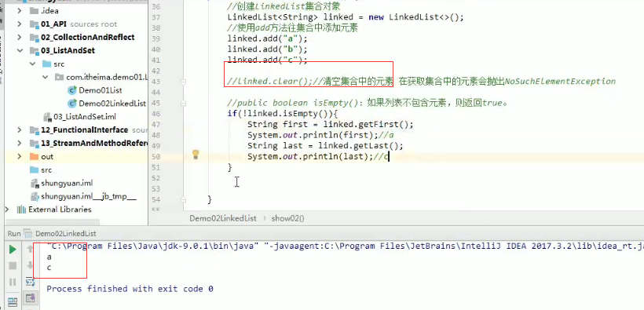Click the if(!linked.isEmpty()){ line
Viewport: 644px width, 310px height.
[x=282, y=114]
